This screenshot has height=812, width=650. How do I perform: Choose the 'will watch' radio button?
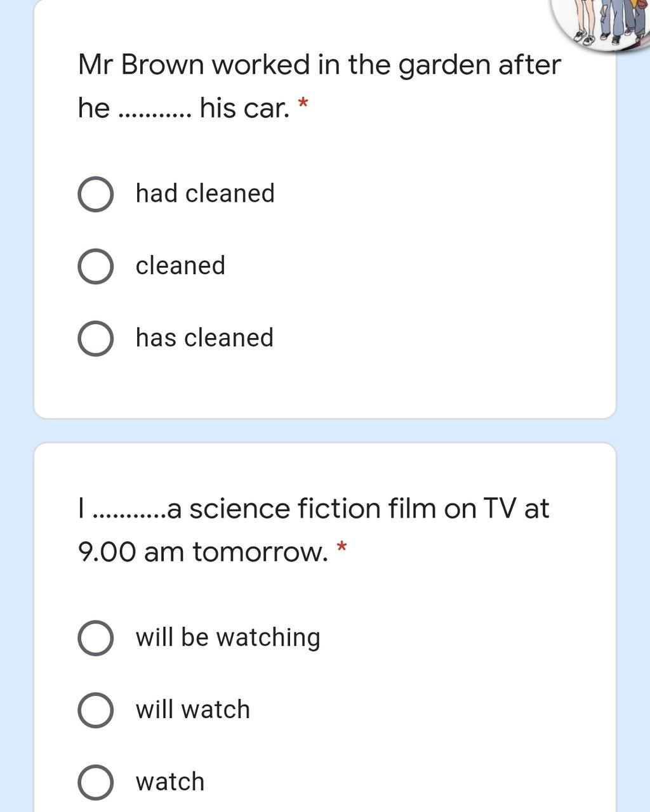tap(96, 710)
